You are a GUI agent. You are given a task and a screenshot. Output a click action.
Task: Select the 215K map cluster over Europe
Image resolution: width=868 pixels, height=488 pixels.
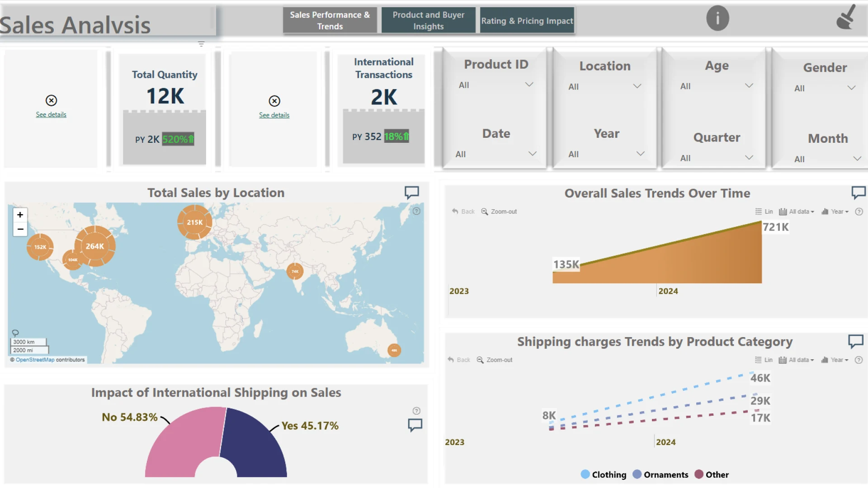[195, 222]
